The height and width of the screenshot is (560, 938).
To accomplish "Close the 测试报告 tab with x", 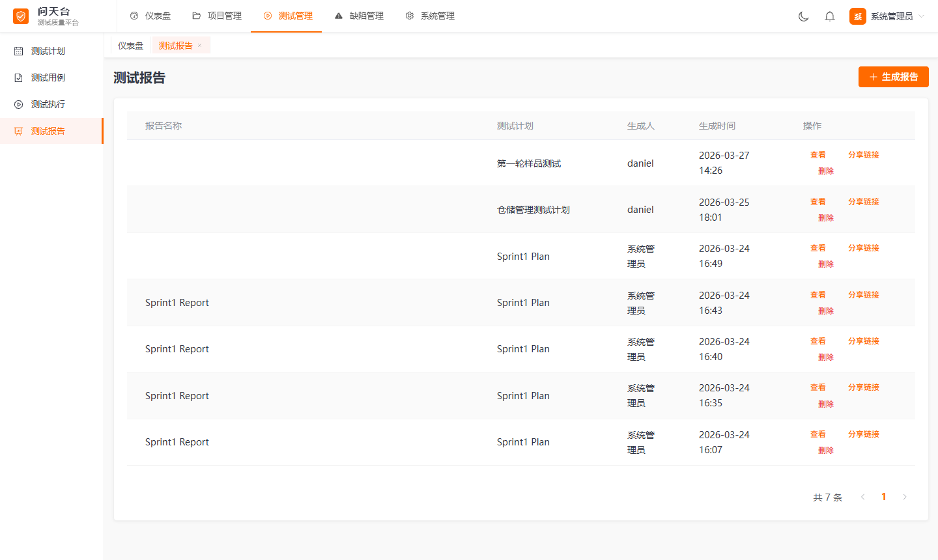I will [x=200, y=46].
